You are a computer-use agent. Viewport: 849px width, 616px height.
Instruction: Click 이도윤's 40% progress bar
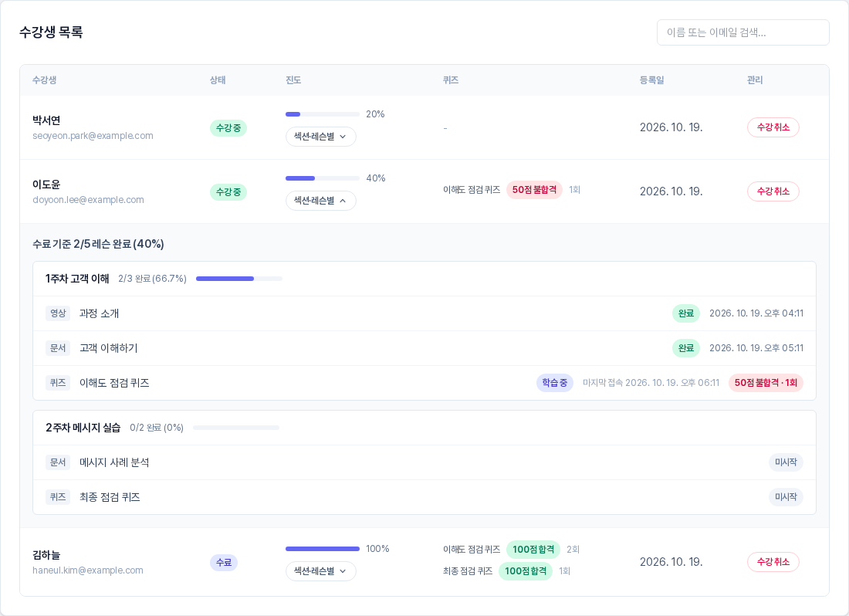tap(323, 178)
